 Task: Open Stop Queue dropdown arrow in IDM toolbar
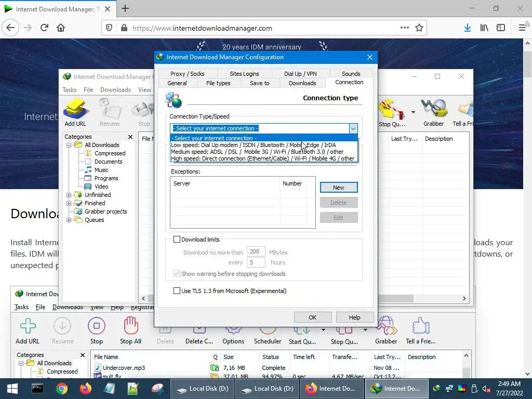tap(413, 112)
